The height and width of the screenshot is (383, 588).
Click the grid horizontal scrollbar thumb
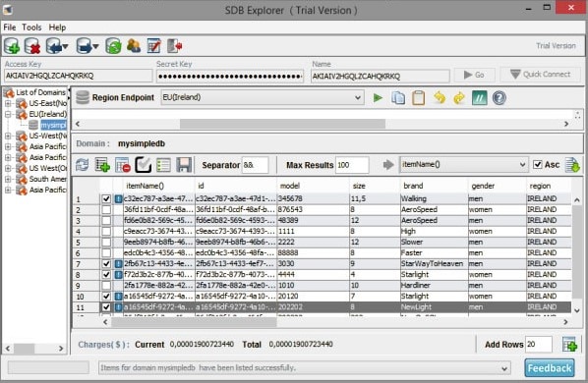(x=194, y=322)
